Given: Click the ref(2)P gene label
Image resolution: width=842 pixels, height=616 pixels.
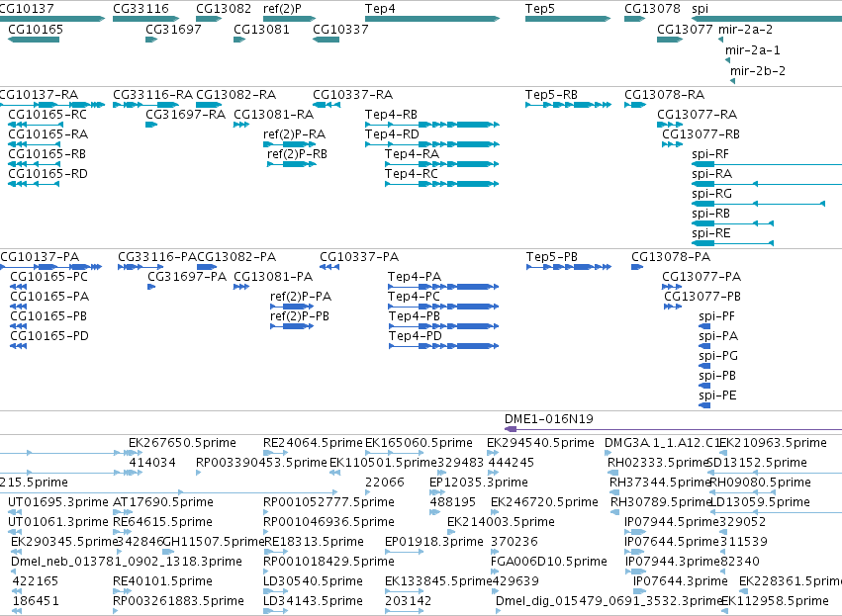Looking at the screenshot, I should [x=282, y=9].
